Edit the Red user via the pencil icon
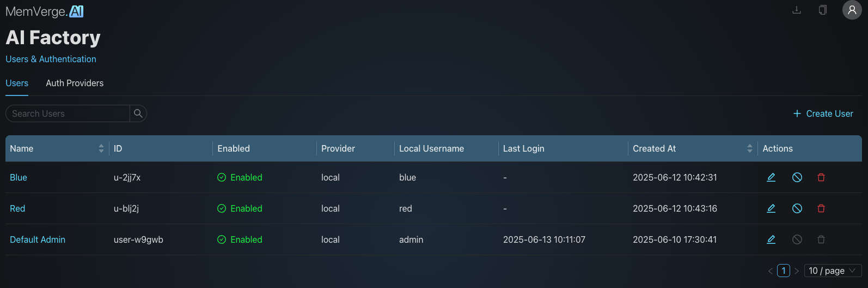This screenshot has height=288, width=868. pos(771,208)
